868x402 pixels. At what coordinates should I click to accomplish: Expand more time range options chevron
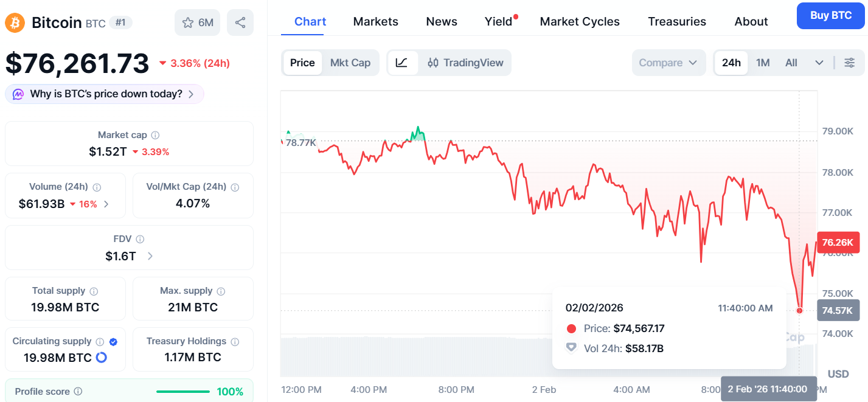tap(819, 63)
